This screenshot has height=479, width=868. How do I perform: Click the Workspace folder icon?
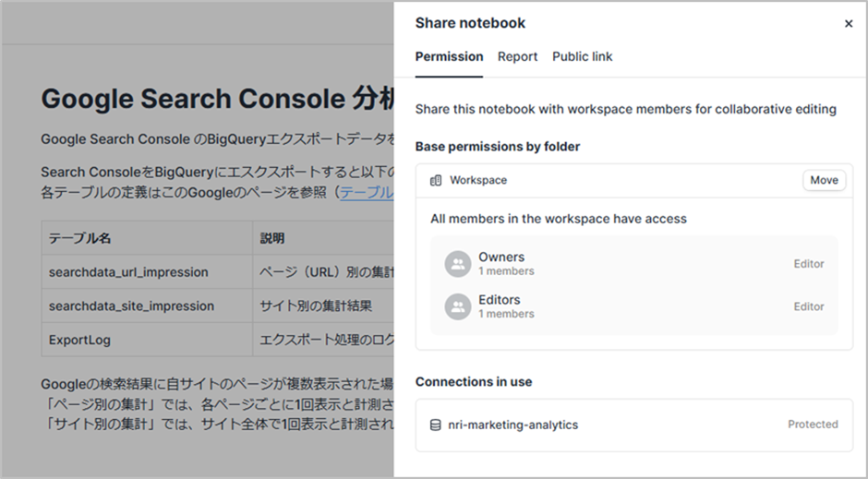coord(436,181)
